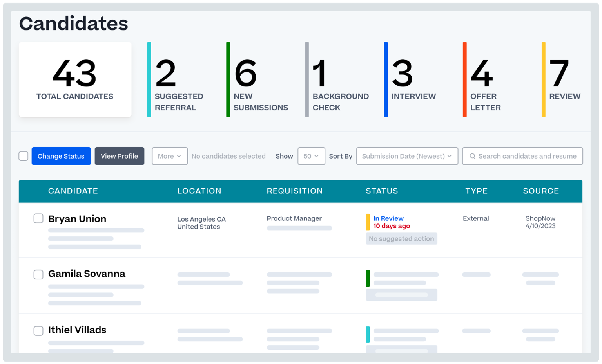Viewport: 602px width, 364px height.
Task: Sort by Candidate column header
Action: 73,191
